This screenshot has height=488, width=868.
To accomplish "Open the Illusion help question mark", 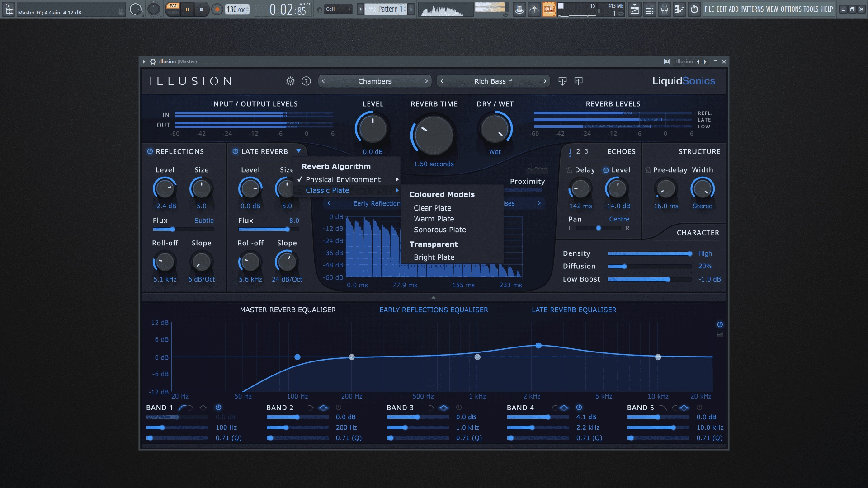I will [306, 81].
